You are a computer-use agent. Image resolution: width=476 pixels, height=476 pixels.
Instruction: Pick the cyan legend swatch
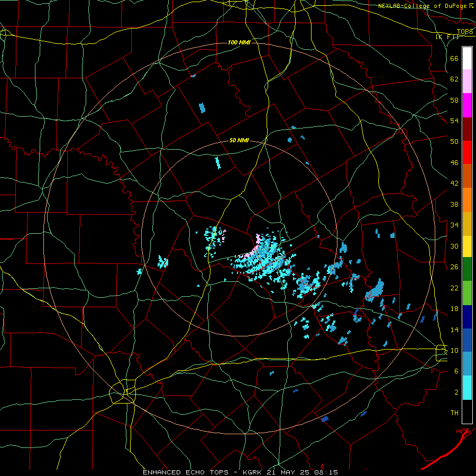467,388
